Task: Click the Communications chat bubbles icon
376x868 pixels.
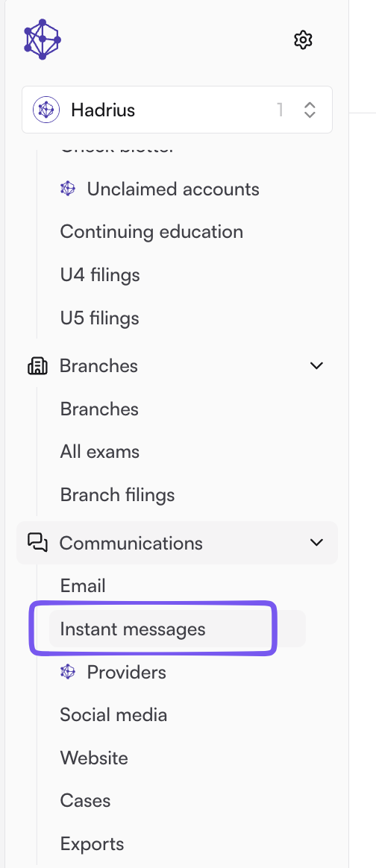Action: point(37,543)
